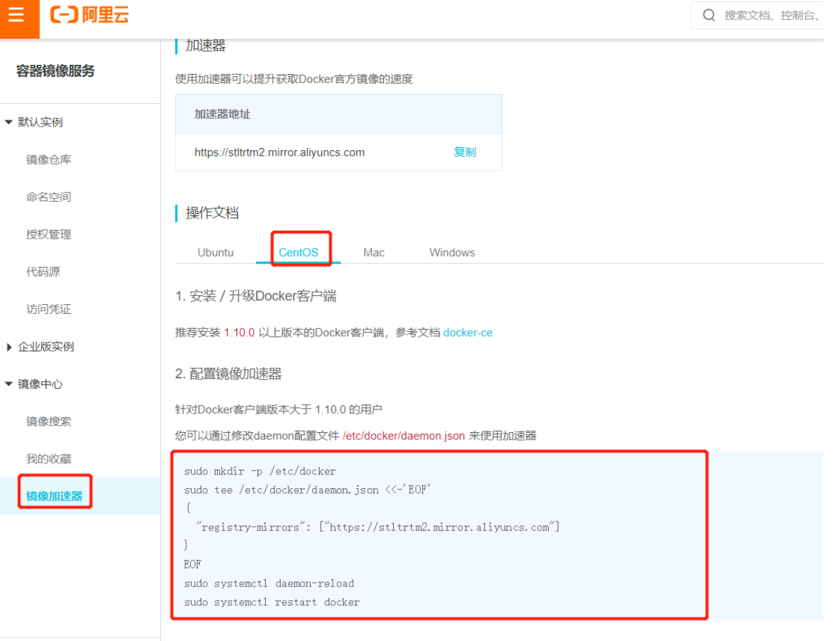Click 复制 to copy accelerator address
The image size is (840, 641).
tap(465, 152)
